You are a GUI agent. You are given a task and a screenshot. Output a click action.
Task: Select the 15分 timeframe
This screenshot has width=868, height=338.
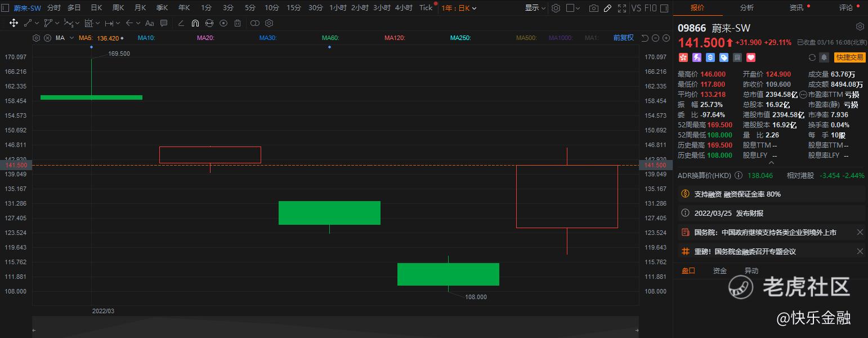(294, 8)
